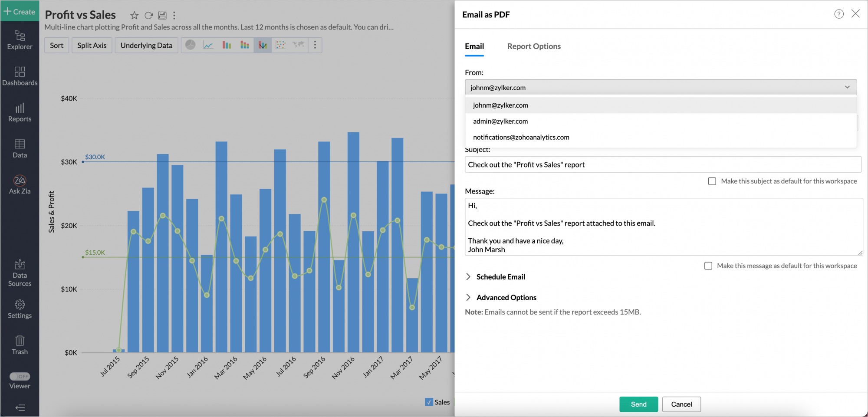The height and width of the screenshot is (417, 868).
Task: Open Ask Zia from the sidebar
Action: tap(20, 184)
